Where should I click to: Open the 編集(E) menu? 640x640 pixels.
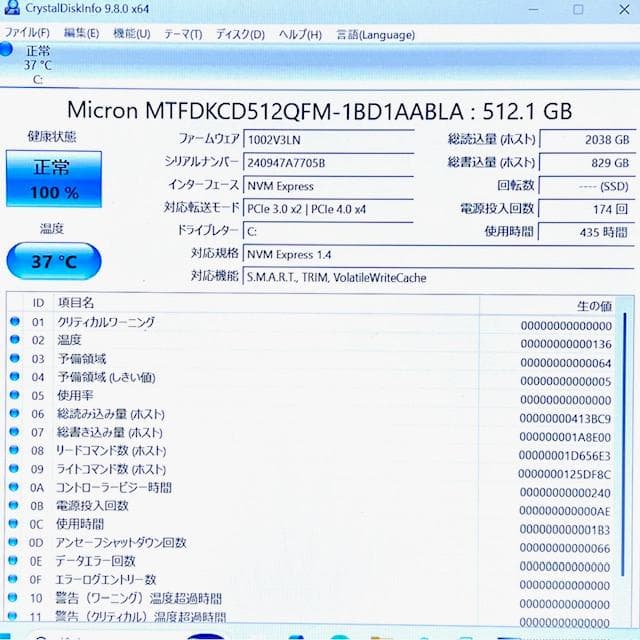pos(81,33)
